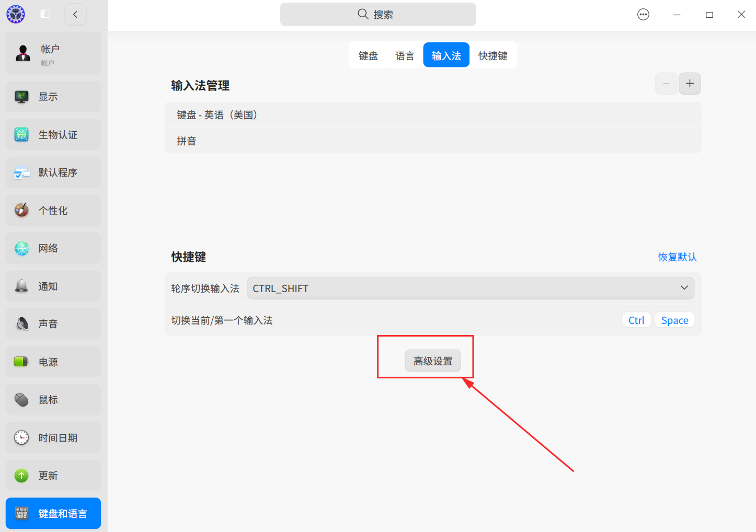Screen dimensions: 756x532
Task: Click the Space shortcut key button
Action: point(674,320)
